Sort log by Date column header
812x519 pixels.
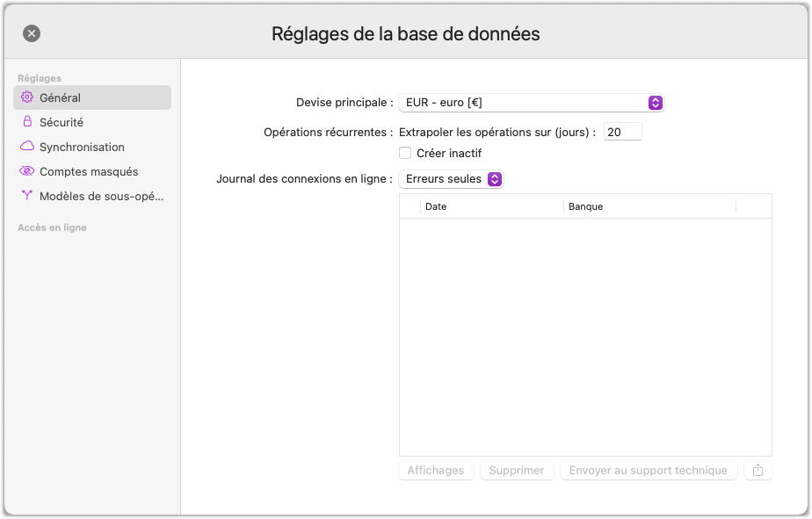coord(490,206)
